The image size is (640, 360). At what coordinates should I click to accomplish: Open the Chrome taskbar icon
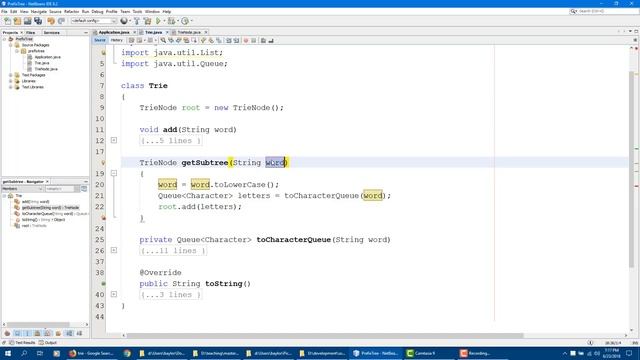[x=127, y=353]
